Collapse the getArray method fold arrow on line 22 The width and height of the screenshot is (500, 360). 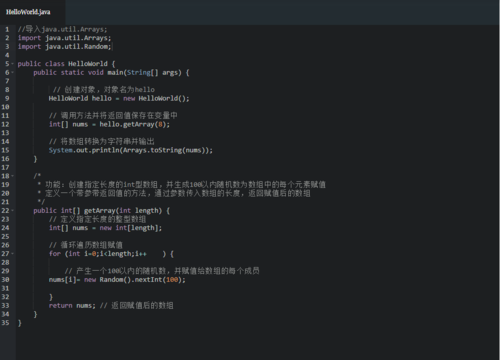click(13, 211)
